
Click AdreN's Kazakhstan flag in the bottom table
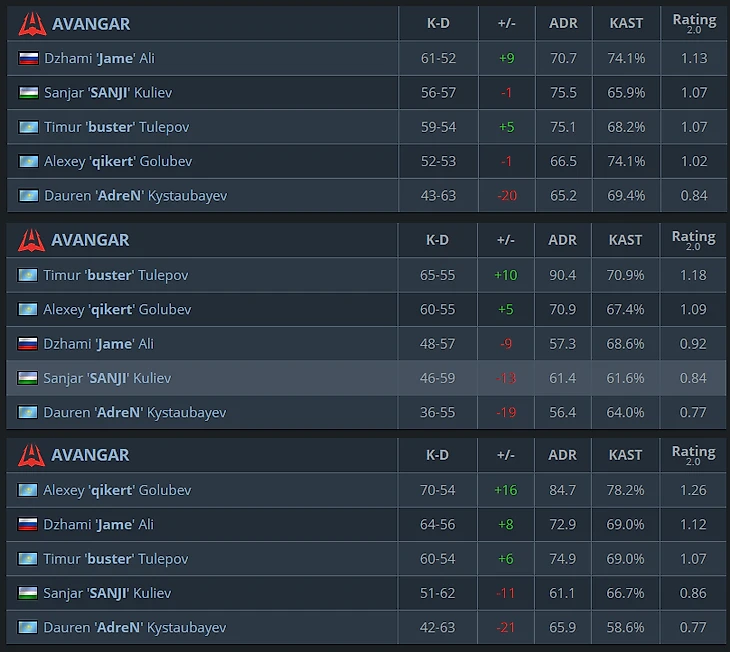point(28,628)
